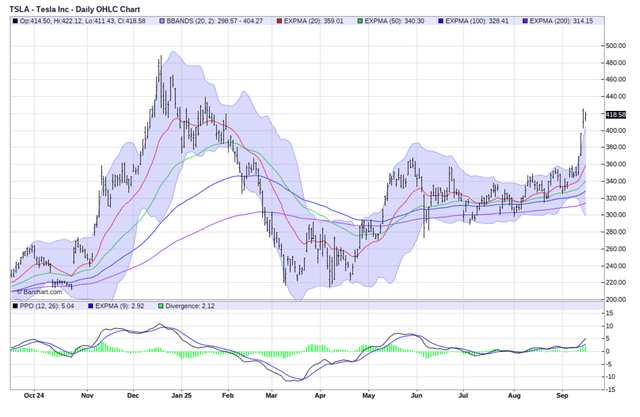This screenshot has height=417, width=640.
Task: Click the 'EXPMA (20): 359.01' label
Action: pos(313,21)
